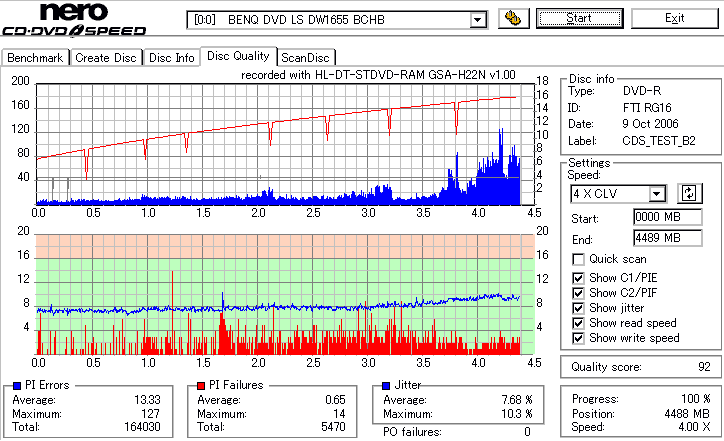724x441 pixels.
Task: Select the Disc Info tab
Action: [171, 58]
